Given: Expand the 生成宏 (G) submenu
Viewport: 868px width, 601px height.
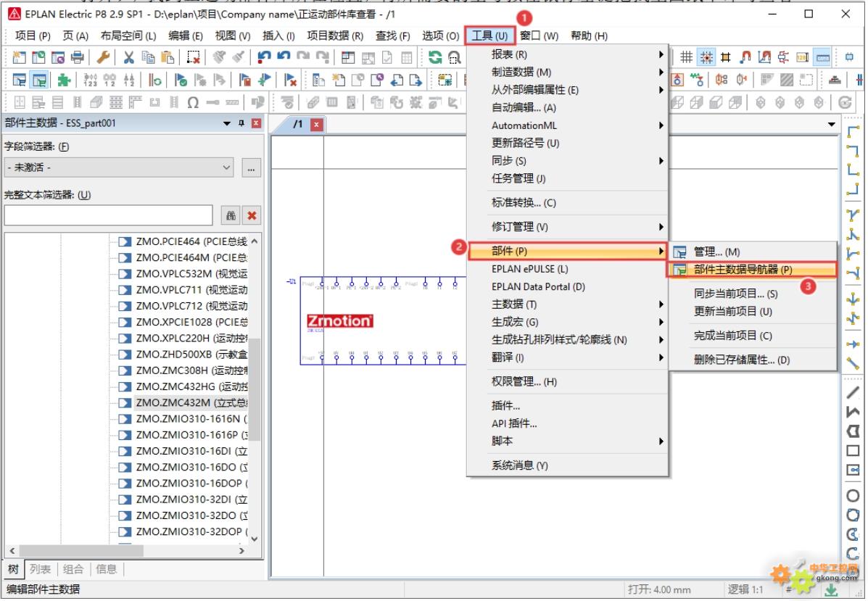Looking at the screenshot, I should [568, 322].
